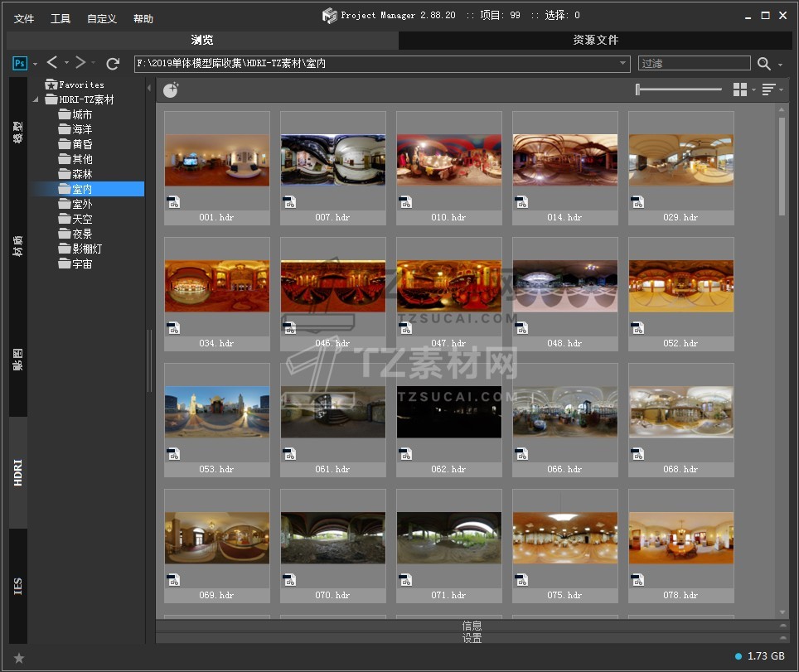
Task: Switch to the 浏览 tab
Action: click(202, 41)
